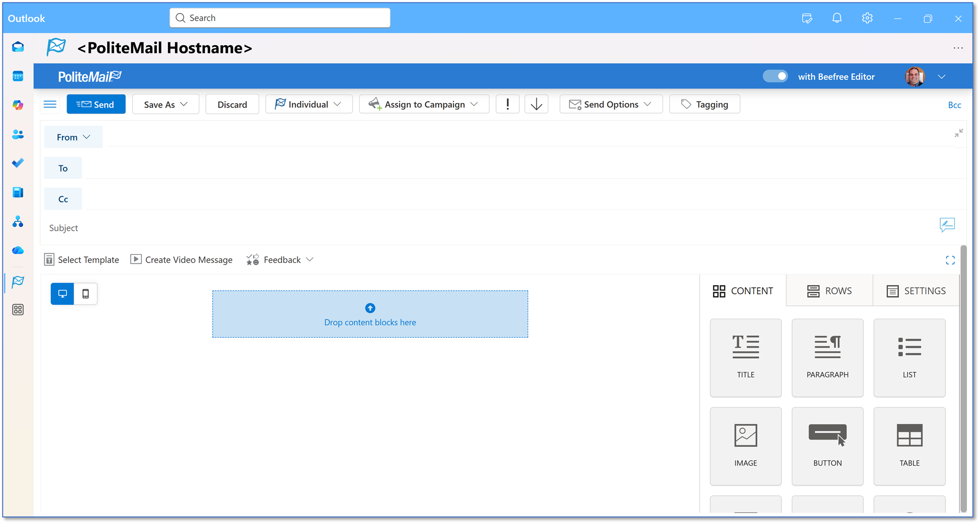Open the From address dropdown

(73, 137)
